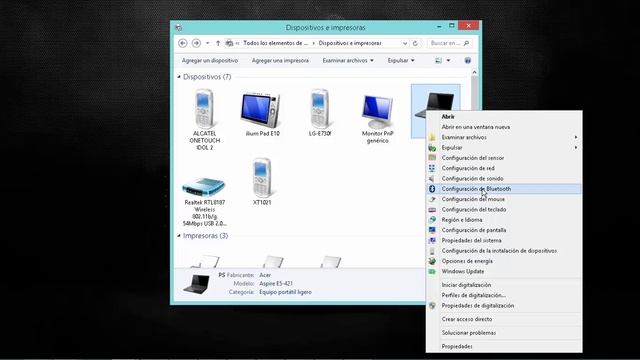Choose Perfiles de digitalización...
Image resolution: width=640 pixels, height=360 pixels.
(x=473, y=295)
